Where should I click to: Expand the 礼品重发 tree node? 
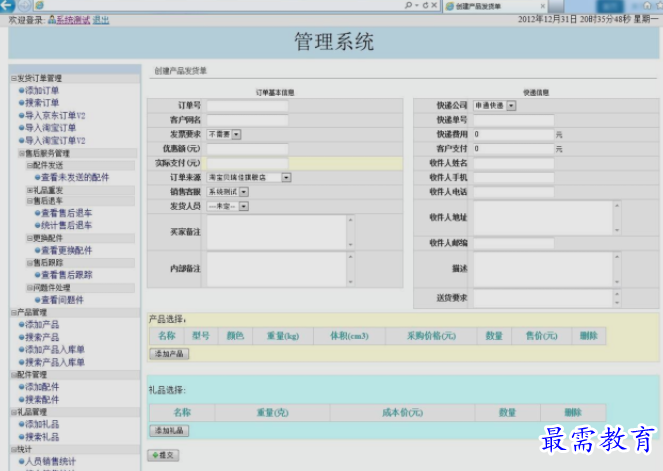pos(30,190)
